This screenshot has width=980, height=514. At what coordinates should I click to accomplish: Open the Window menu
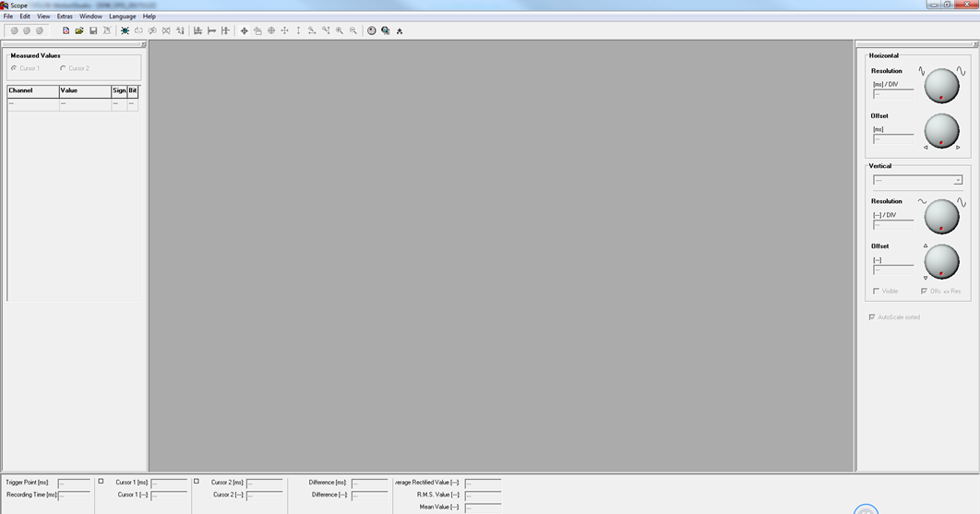coord(90,17)
